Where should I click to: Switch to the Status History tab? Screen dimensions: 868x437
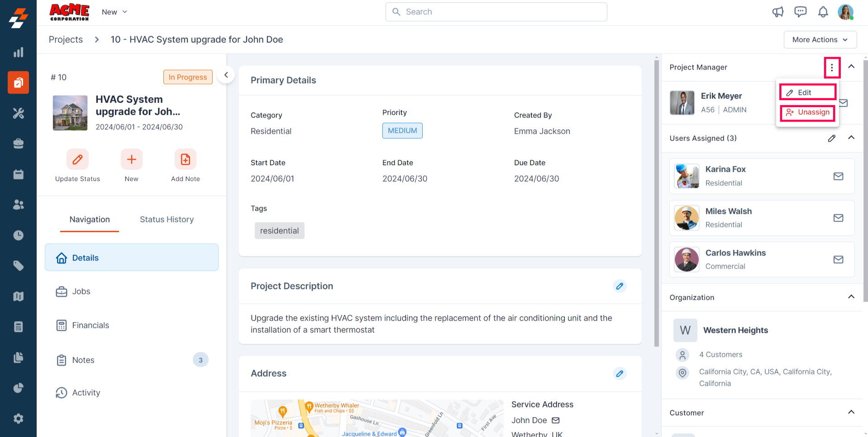point(167,219)
